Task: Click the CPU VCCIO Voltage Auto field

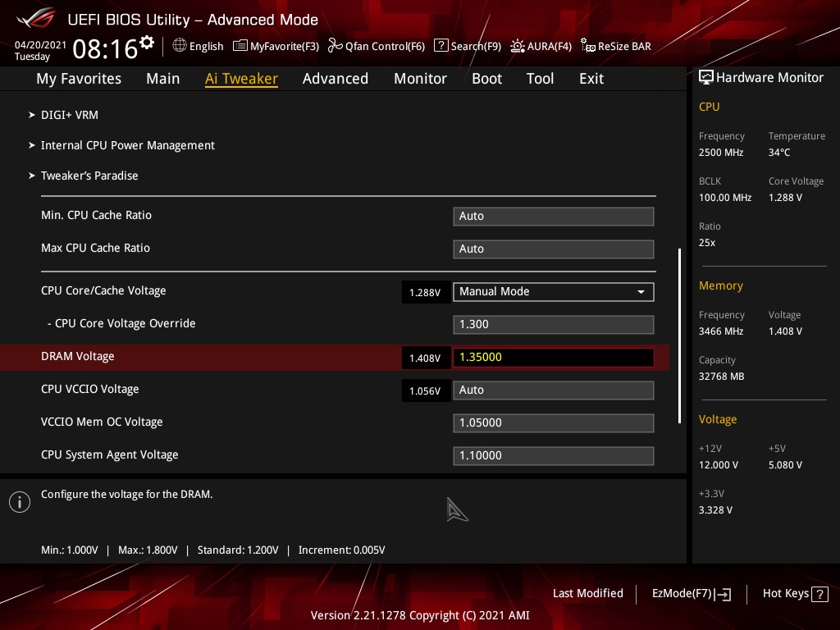Action: click(x=554, y=390)
